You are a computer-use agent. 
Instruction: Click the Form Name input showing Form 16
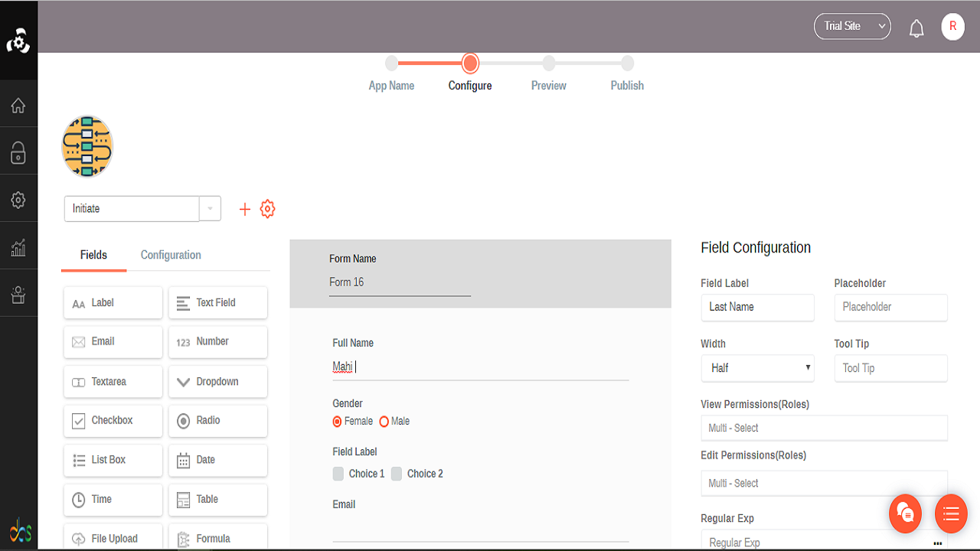[x=399, y=282]
